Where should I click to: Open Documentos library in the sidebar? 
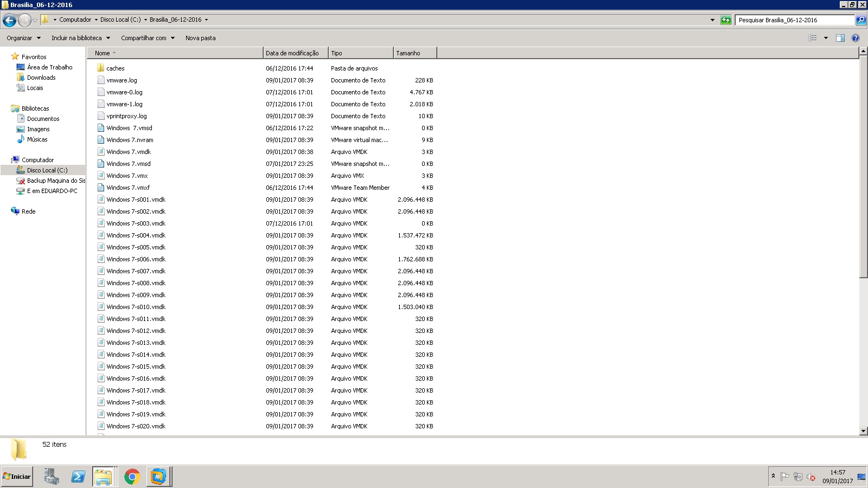(x=43, y=119)
